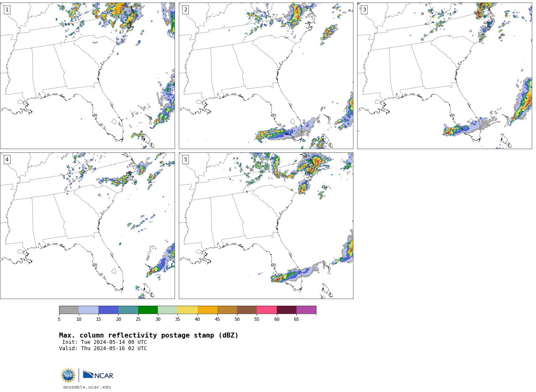Viewport: 536px width, 392px height.
Task: Click the number label 5 on fifth panel
Action: [186, 160]
